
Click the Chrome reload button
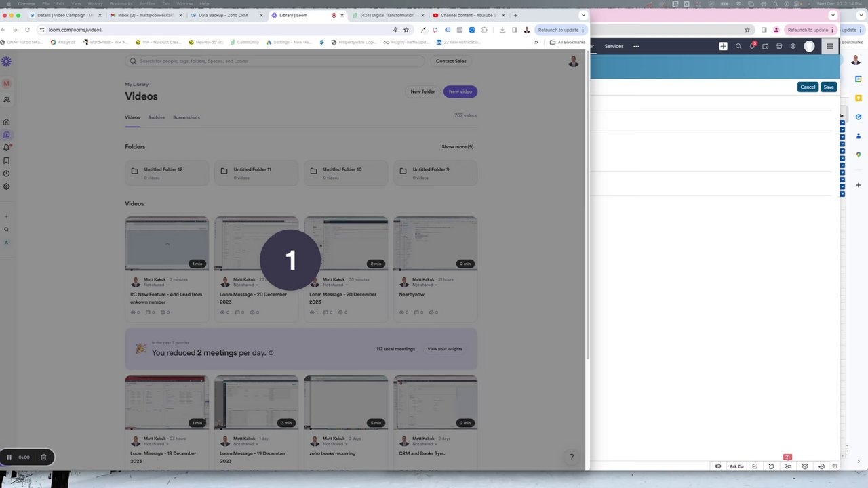(27, 30)
